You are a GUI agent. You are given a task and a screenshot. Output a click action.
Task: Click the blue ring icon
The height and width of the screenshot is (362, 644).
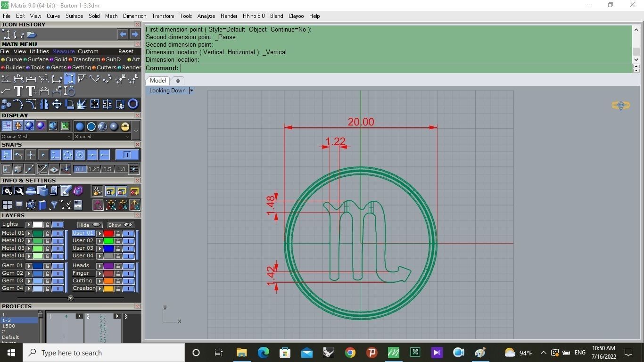[x=133, y=104]
